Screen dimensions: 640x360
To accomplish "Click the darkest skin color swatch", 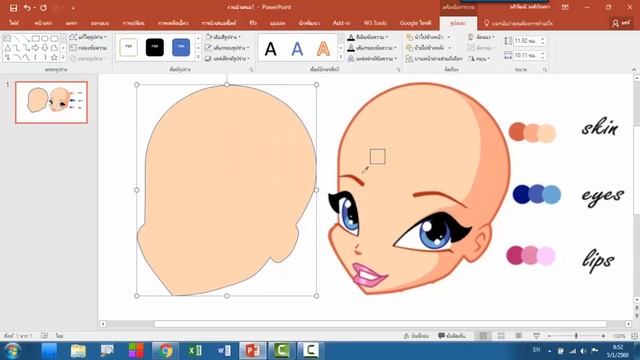I will [517, 131].
